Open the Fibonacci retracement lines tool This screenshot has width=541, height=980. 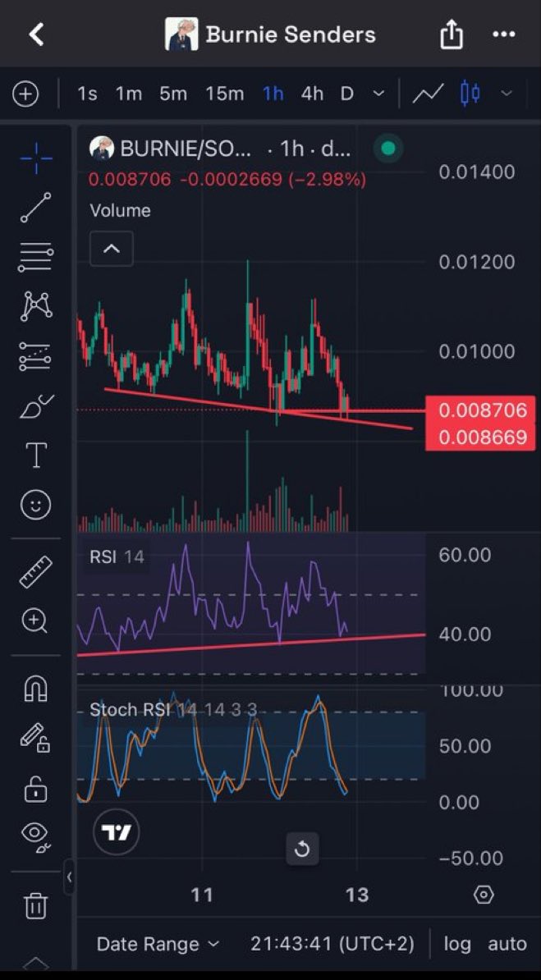point(36,257)
